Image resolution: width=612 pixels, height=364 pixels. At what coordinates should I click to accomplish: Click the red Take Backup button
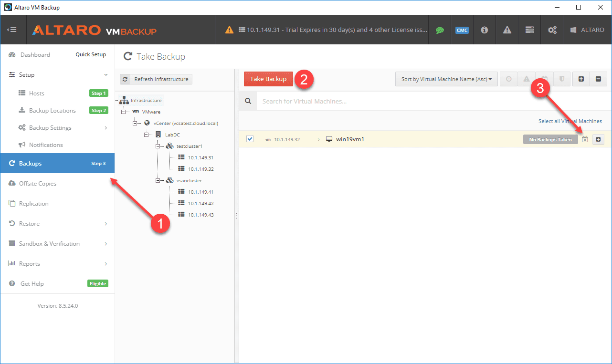[268, 79]
